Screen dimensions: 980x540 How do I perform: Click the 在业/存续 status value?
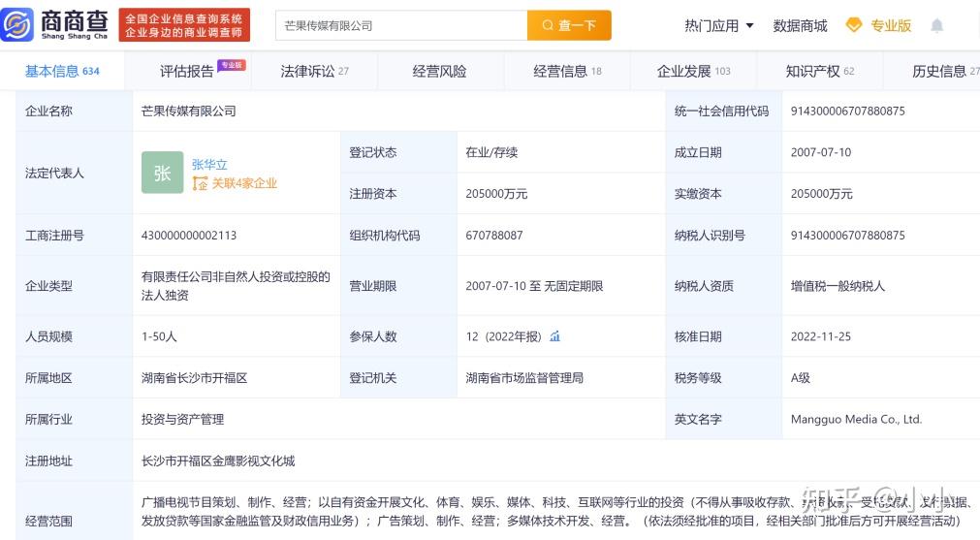491,152
